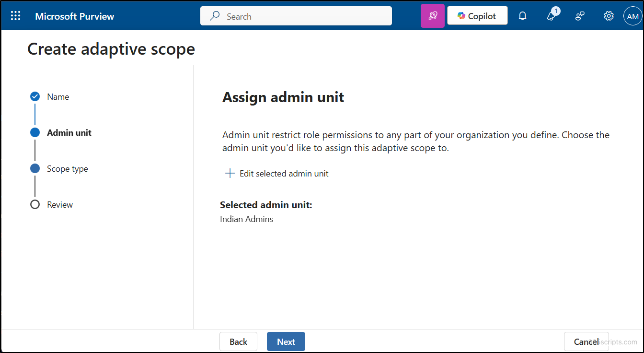This screenshot has height=353, width=644.
Task: Cancel the adaptive scope creation
Action: [586, 341]
